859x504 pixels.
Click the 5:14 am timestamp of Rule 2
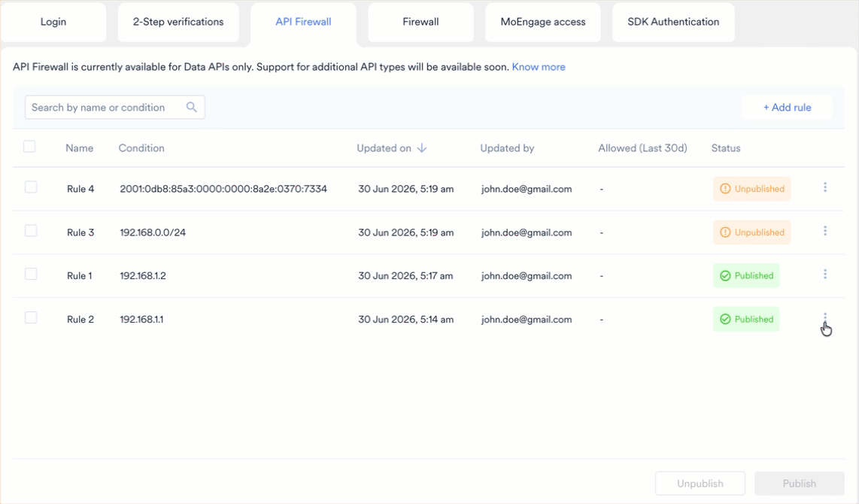tap(406, 320)
